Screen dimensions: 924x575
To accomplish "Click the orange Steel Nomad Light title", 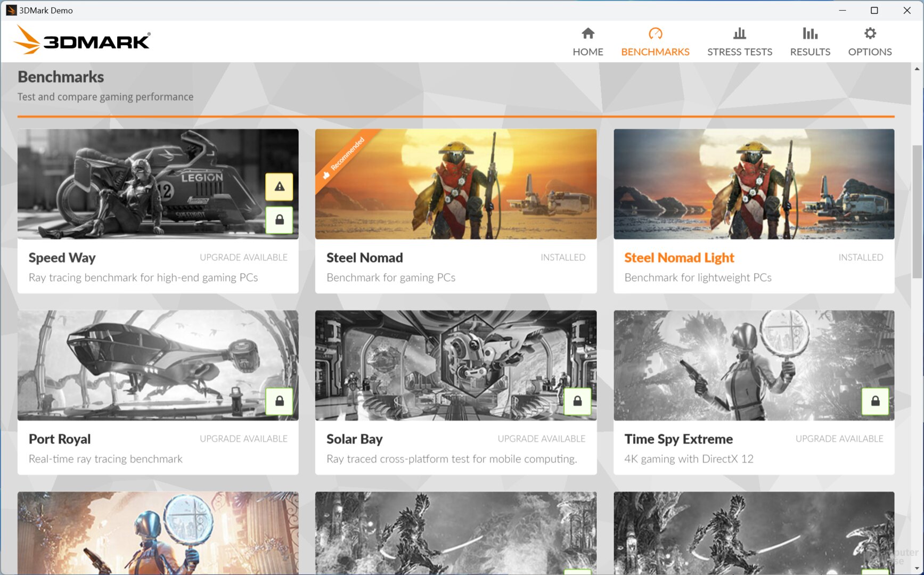I will pos(679,258).
